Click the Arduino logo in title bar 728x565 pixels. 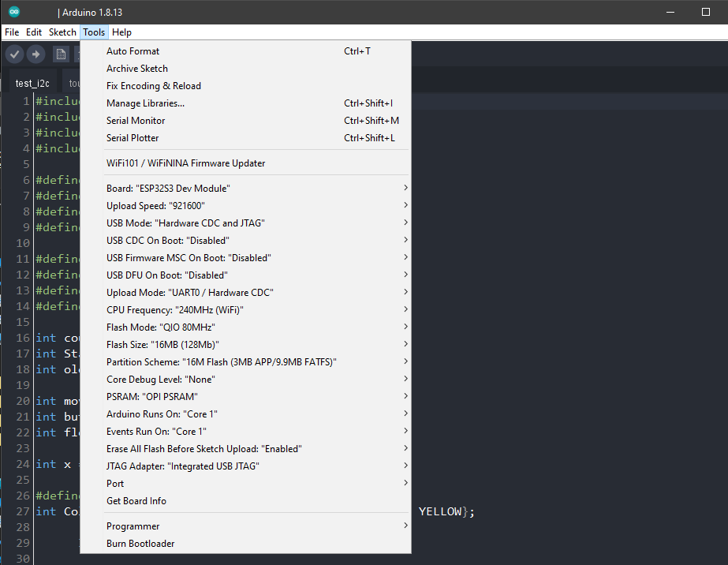pyautogui.click(x=14, y=12)
